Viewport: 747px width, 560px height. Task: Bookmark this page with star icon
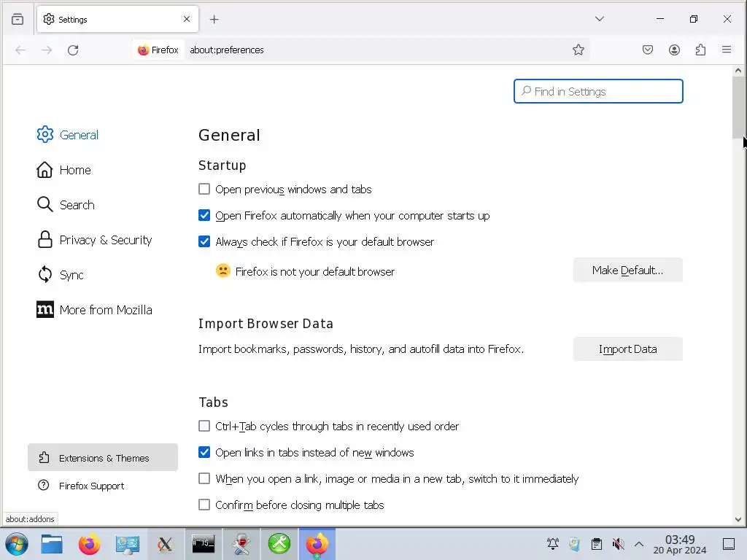tap(578, 50)
